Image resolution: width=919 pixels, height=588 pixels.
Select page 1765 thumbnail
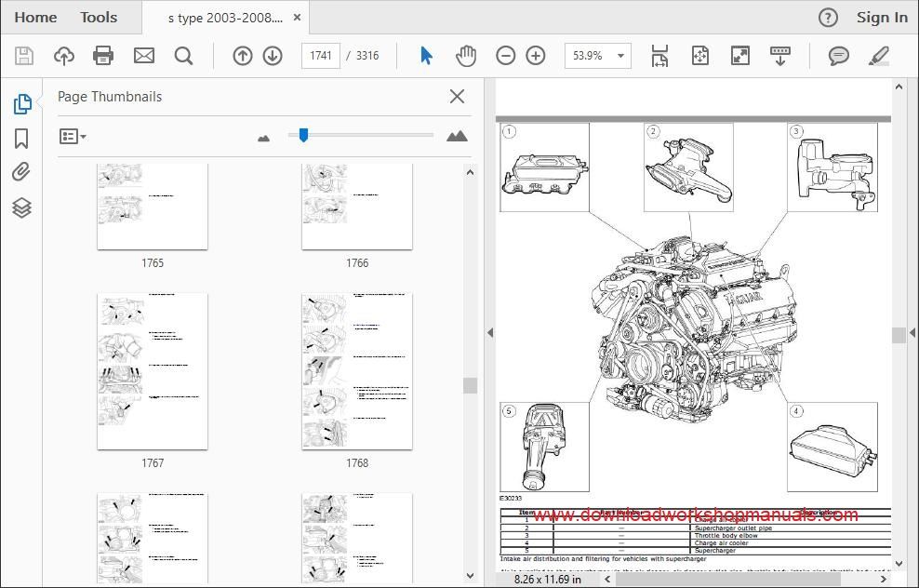[x=153, y=207]
